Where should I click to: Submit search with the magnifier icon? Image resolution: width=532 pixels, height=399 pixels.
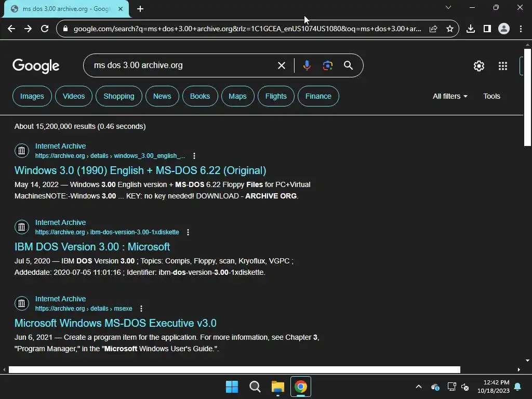click(x=349, y=65)
